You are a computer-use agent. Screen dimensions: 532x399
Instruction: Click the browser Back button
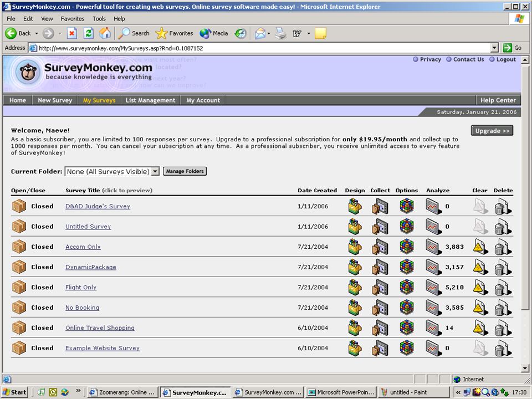pos(18,33)
